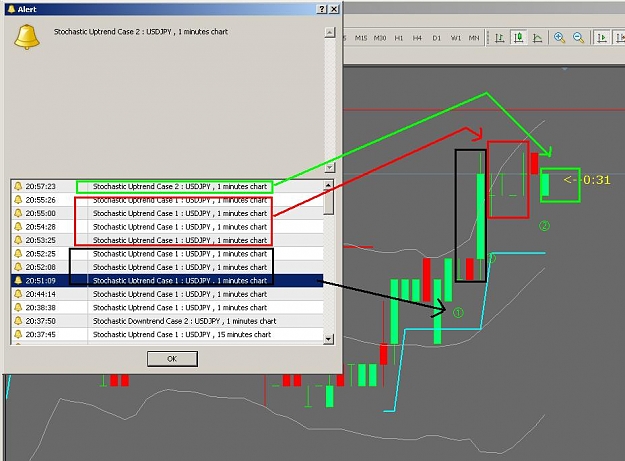Select the H1 timeframe button

399,38
